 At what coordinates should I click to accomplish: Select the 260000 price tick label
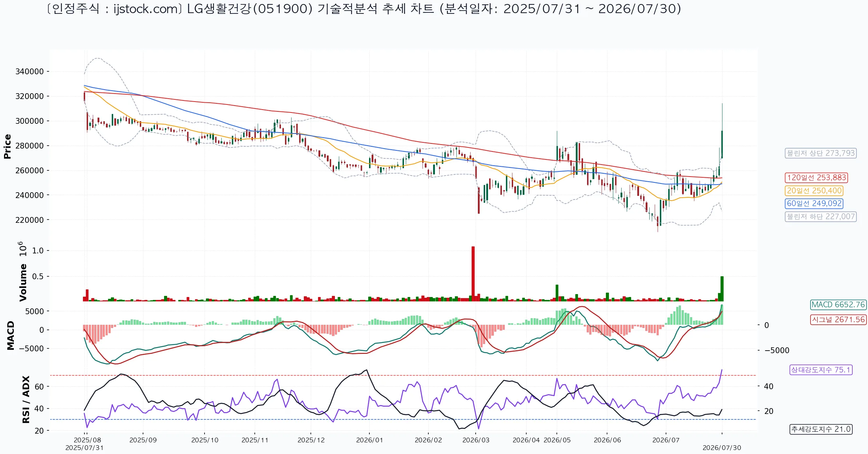pos(29,171)
